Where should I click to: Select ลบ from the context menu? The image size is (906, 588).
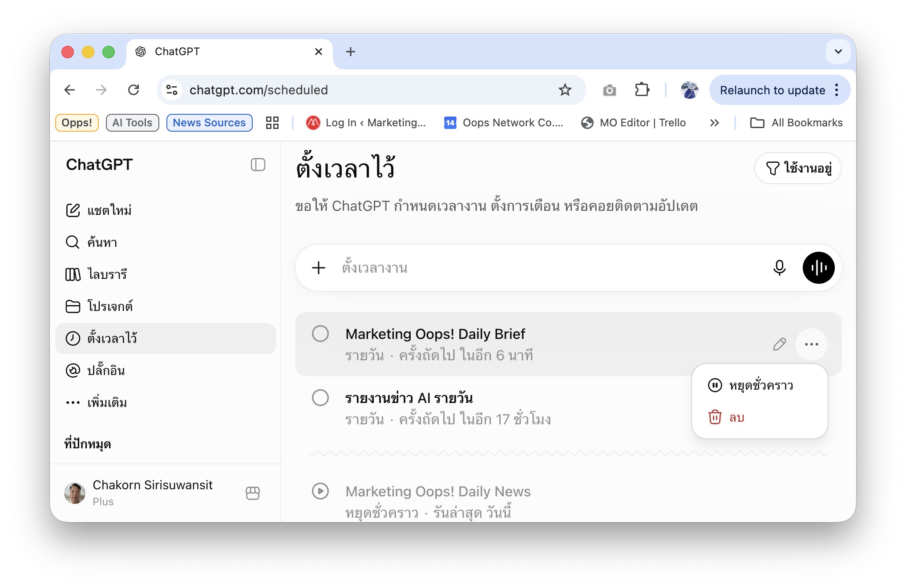click(760, 417)
